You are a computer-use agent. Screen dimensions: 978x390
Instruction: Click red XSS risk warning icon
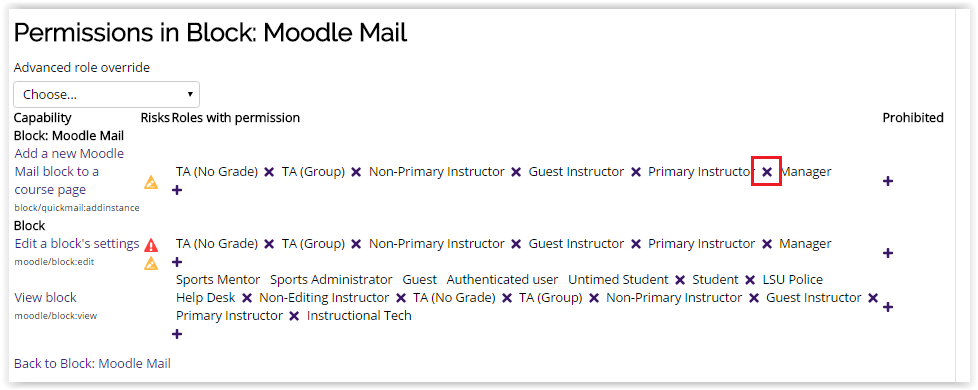(151, 245)
